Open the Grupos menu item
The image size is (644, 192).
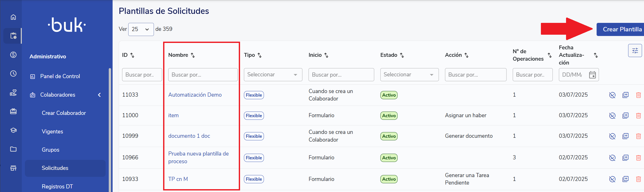[51, 150]
